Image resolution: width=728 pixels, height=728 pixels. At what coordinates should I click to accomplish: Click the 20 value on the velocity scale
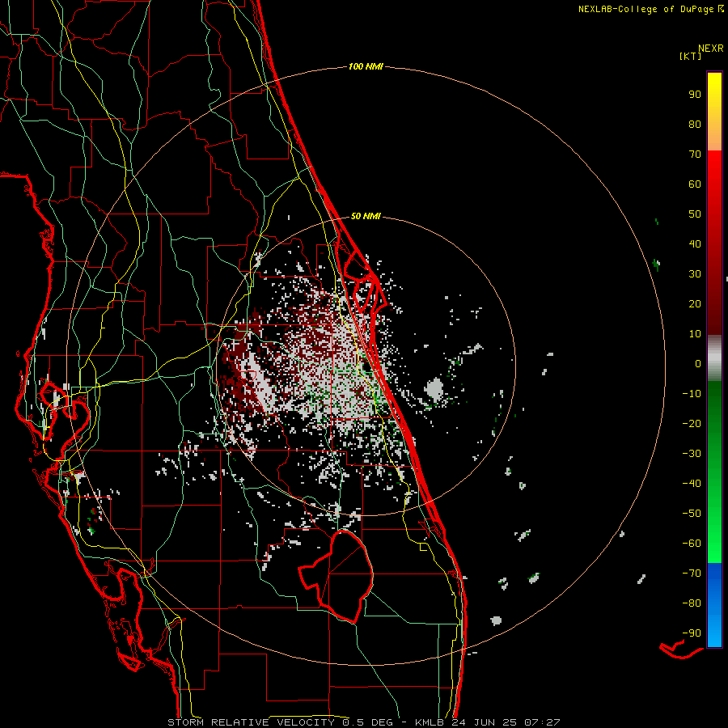tap(695, 303)
